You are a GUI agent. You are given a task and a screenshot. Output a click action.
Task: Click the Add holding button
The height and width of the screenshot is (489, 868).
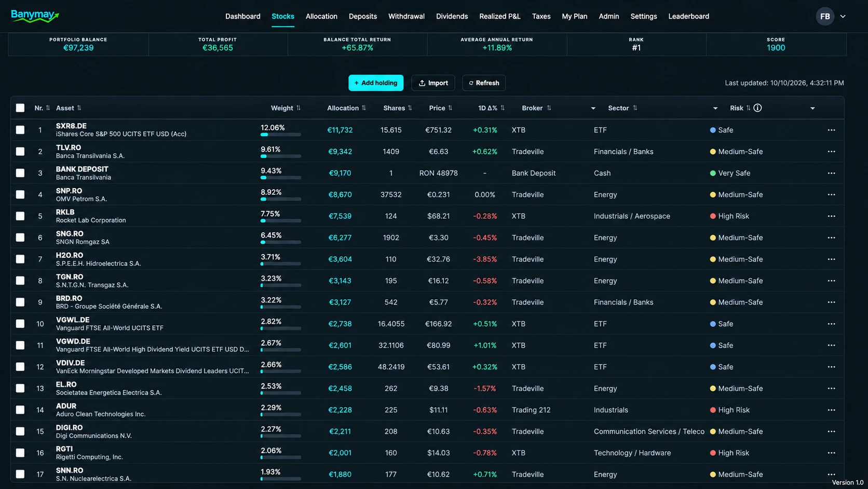coord(376,83)
